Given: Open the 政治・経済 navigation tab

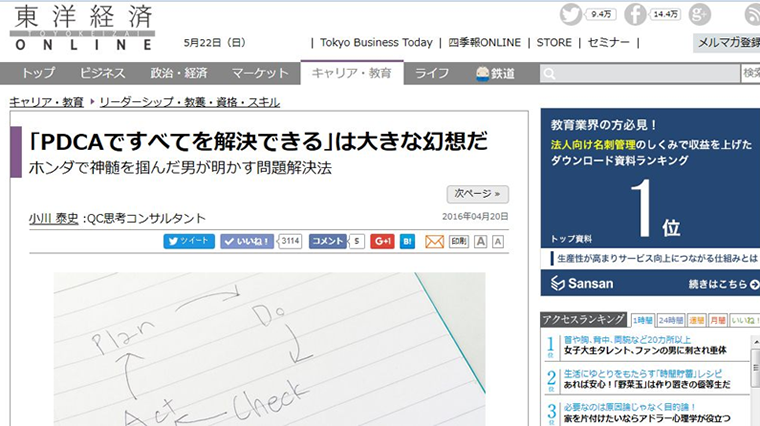Looking at the screenshot, I should point(178,73).
